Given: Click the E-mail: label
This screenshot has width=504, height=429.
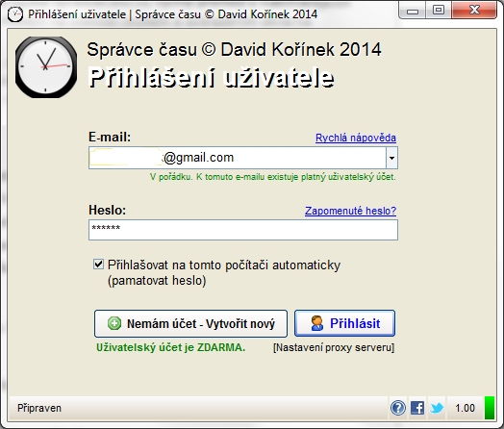Looking at the screenshot, I should [x=110, y=137].
